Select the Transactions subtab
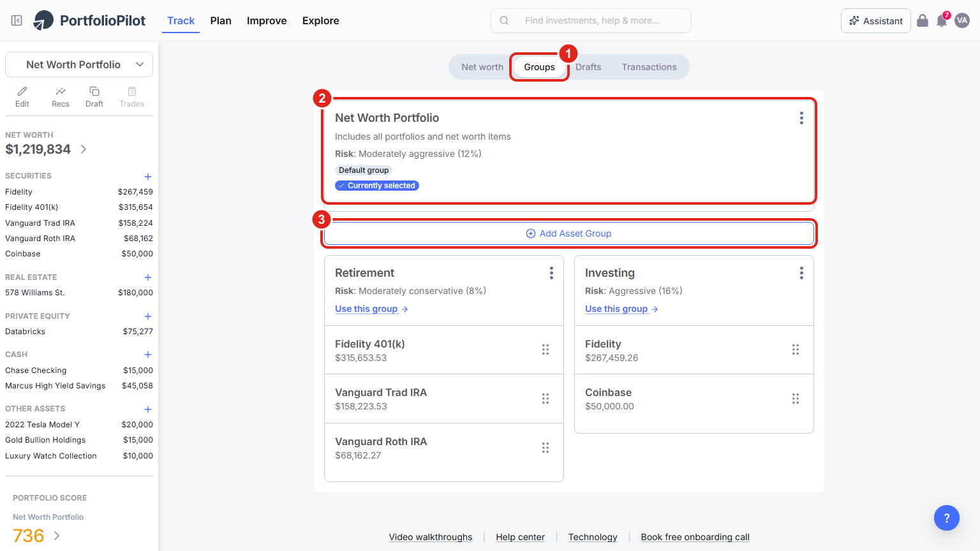The height and width of the screenshot is (551, 980). click(650, 67)
